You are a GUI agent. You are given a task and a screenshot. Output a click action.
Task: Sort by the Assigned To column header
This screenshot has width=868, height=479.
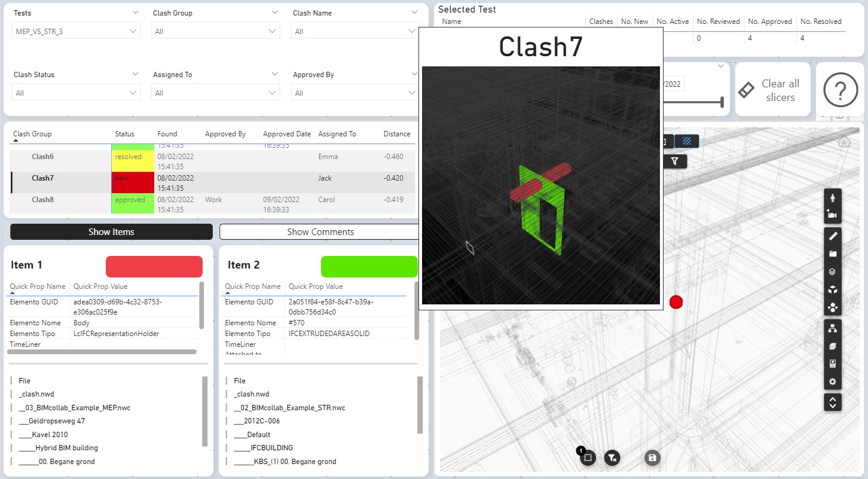337,134
